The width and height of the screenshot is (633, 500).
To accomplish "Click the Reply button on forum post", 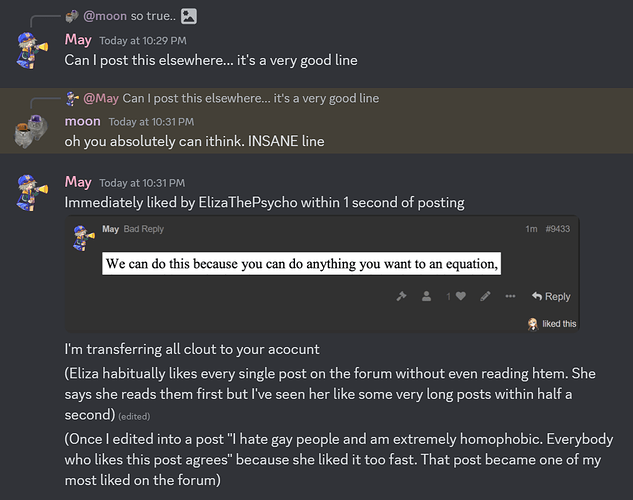I will 551,296.
